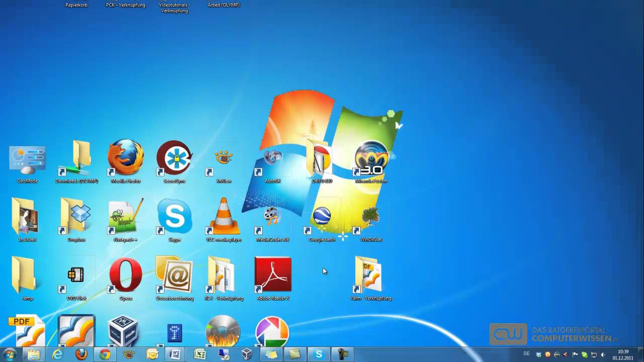Open the Action Center flag tray icon
Screen dimensions: 644x362
tap(576, 354)
